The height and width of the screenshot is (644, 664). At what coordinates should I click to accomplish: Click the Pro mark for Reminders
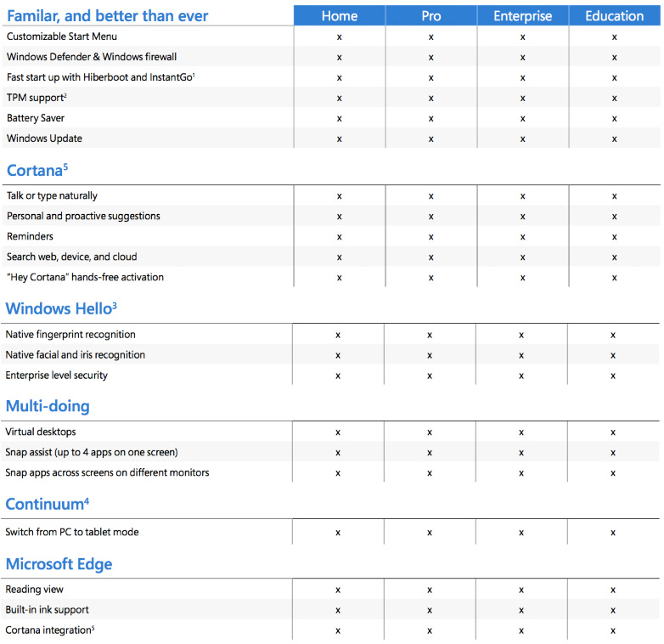(x=430, y=237)
